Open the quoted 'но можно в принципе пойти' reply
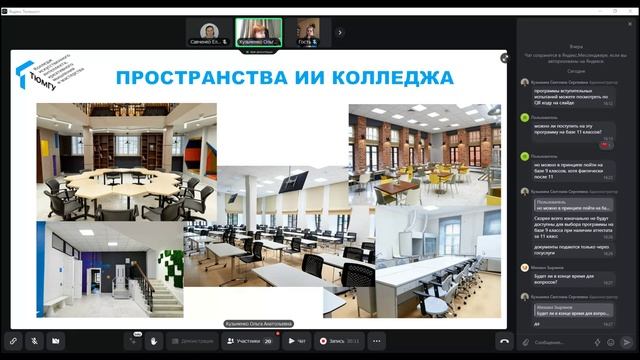This screenshot has width=640, height=360. click(x=573, y=205)
